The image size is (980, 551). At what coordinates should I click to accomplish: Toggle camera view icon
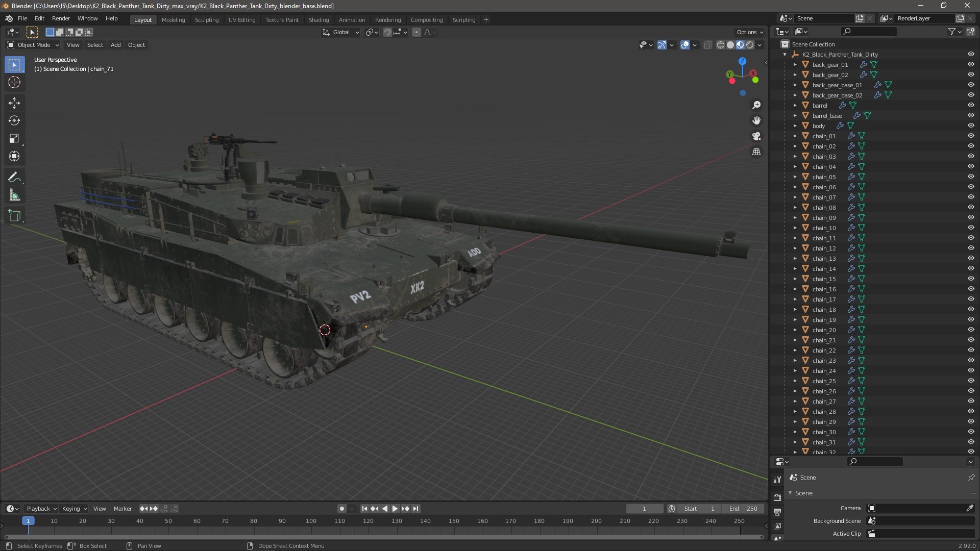[756, 136]
